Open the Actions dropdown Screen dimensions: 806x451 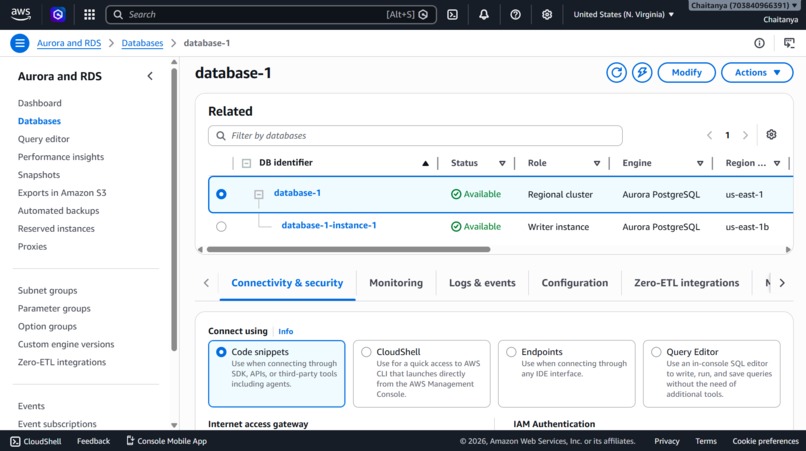[x=757, y=73]
